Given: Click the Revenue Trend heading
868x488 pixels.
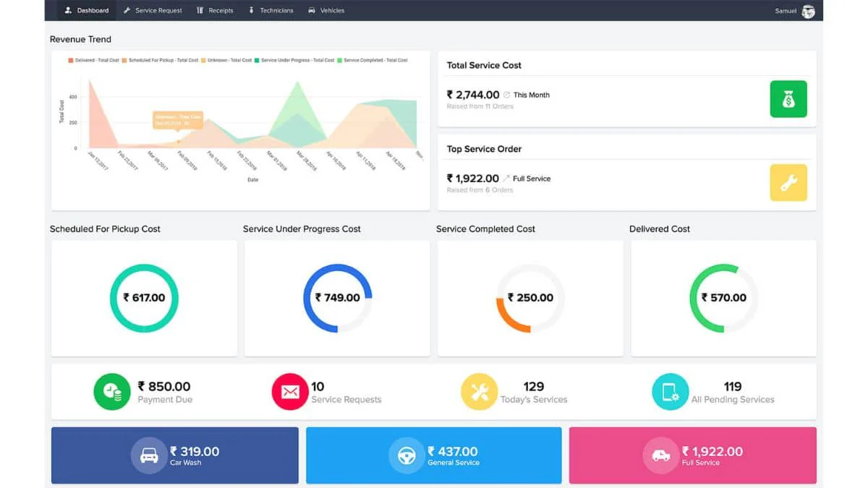Looking at the screenshot, I should tap(80, 39).
